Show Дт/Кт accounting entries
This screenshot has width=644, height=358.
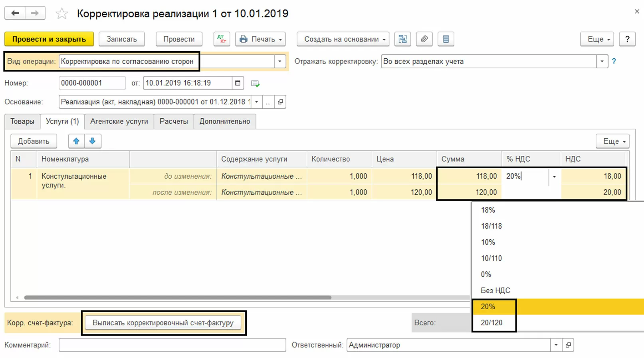222,39
